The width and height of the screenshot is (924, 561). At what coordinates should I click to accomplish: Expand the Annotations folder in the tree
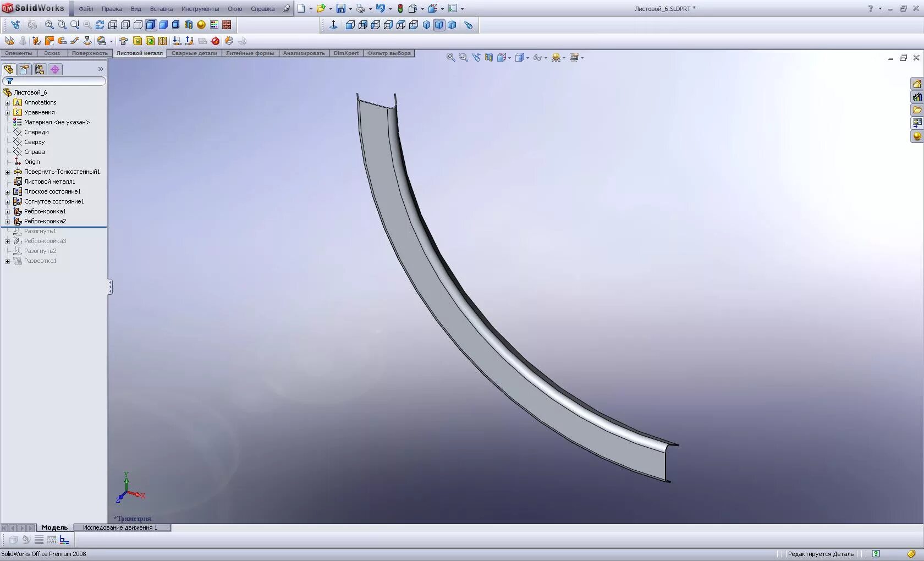tap(7, 102)
